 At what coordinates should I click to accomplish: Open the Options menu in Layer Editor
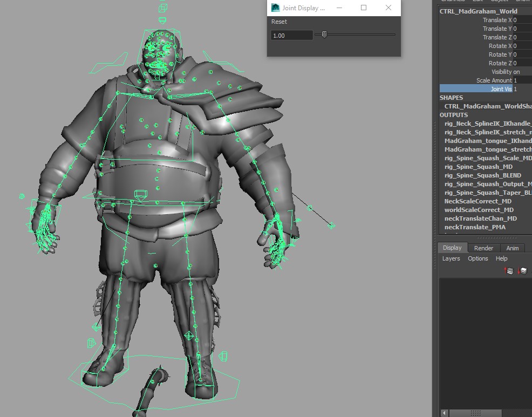tap(478, 258)
